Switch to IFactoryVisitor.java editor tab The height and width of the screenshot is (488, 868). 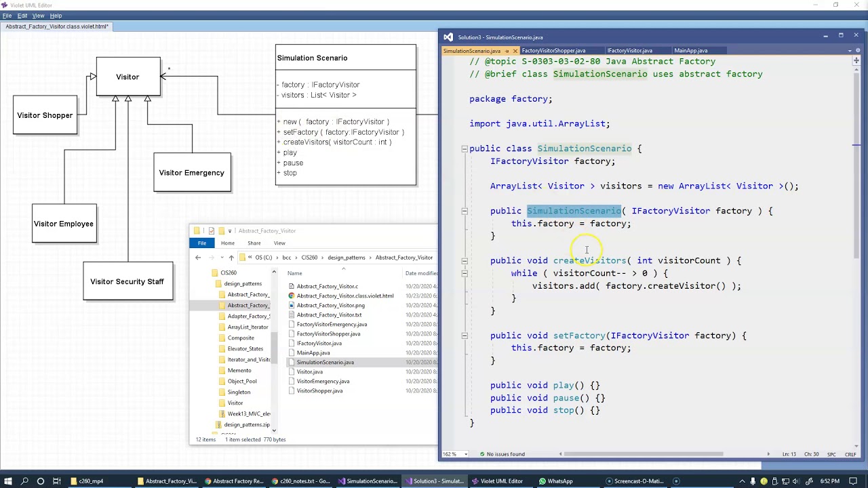pyautogui.click(x=630, y=51)
